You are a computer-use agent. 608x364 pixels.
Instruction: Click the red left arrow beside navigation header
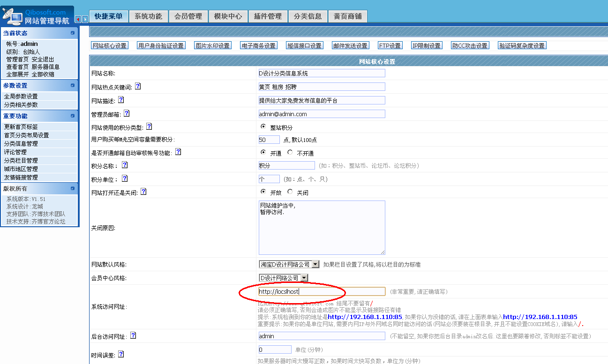78,19
